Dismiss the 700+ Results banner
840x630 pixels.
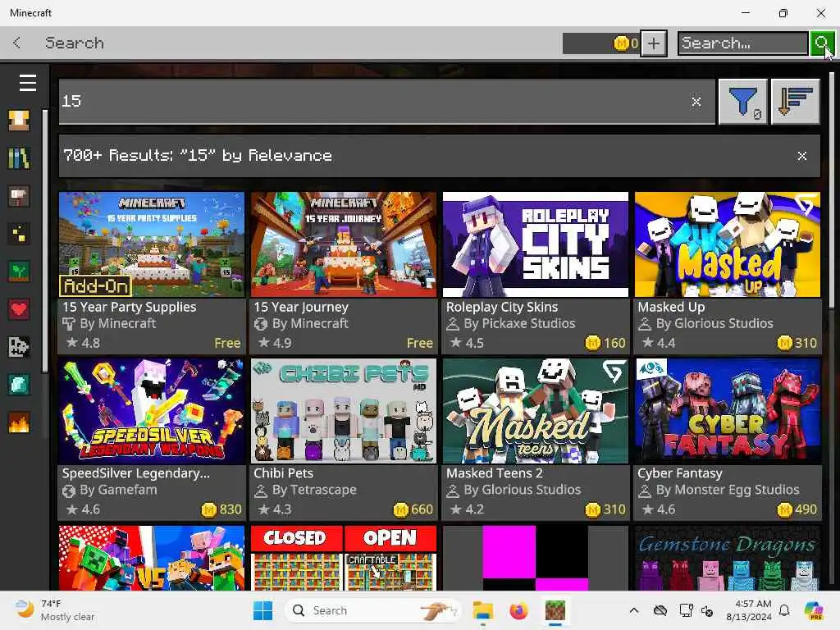coord(801,156)
